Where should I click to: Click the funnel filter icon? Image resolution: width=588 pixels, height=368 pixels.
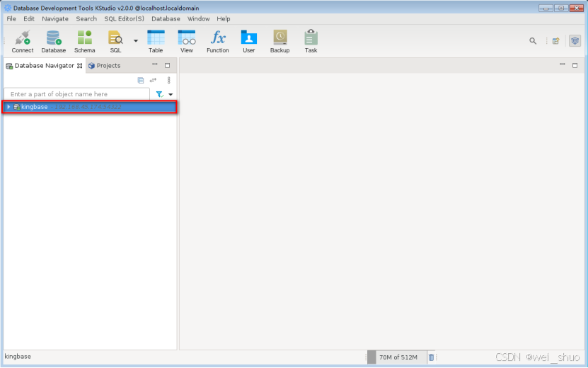(x=160, y=94)
